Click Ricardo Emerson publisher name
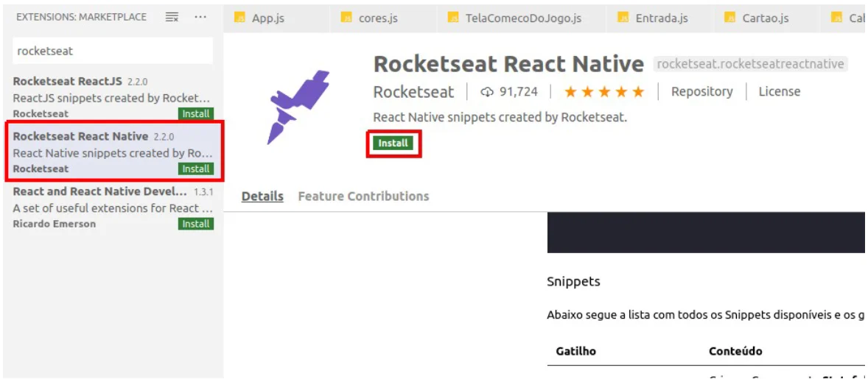 [55, 224]
